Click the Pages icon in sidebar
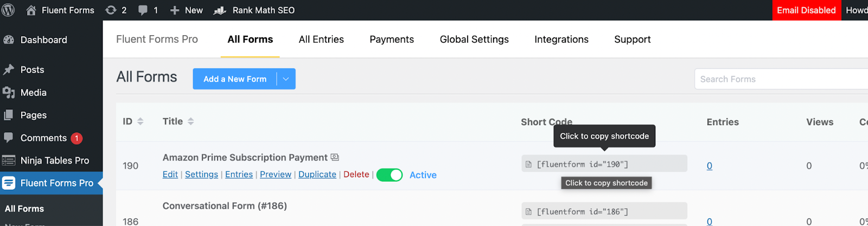 [8, 115]
